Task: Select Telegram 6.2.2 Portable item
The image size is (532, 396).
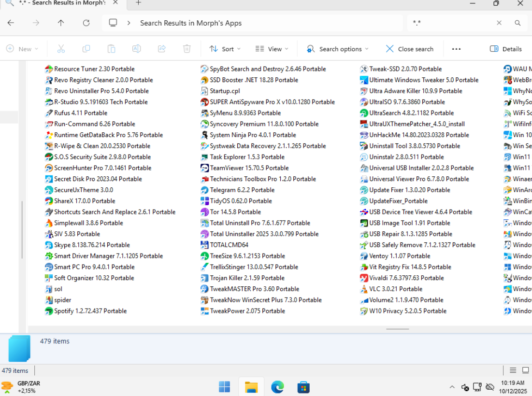Action: (x=242, y=190)
